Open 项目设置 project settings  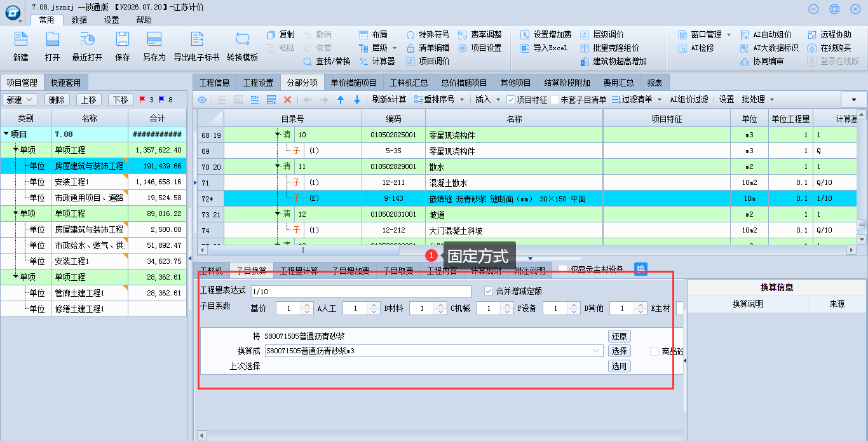tap(480, 48)
